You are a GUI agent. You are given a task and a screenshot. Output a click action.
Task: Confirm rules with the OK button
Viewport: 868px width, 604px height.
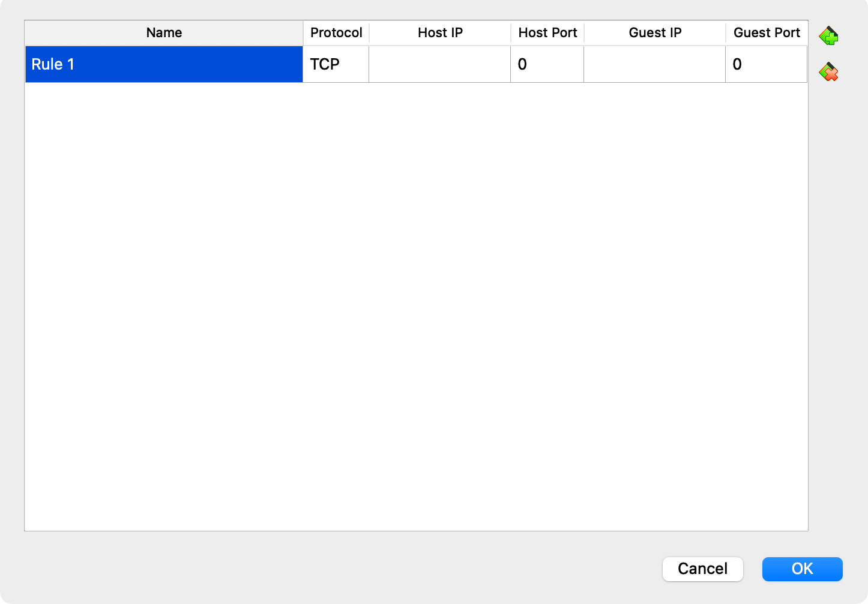(803, 569)
